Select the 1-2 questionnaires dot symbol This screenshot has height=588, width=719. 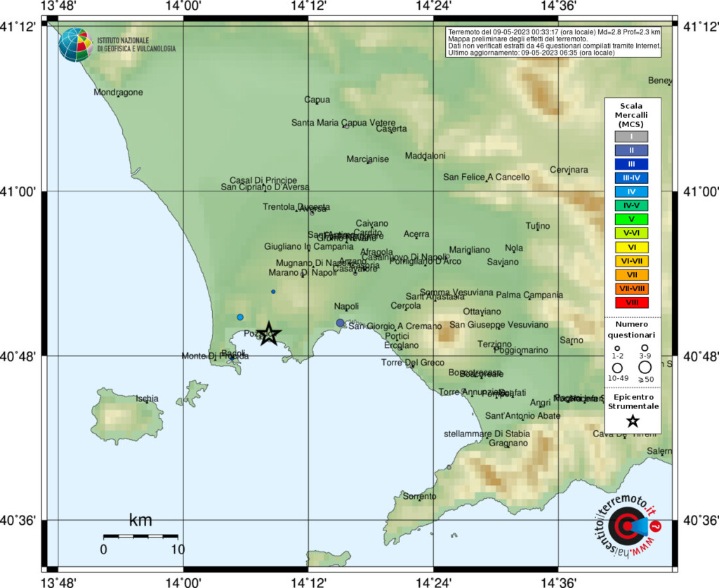click(618, 348)
